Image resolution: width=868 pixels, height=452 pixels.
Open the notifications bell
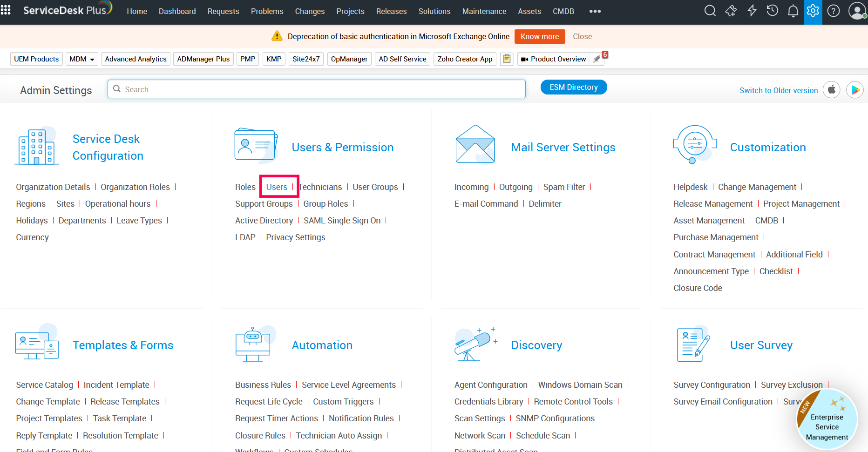pyautogui.click(x=793, y=11)
